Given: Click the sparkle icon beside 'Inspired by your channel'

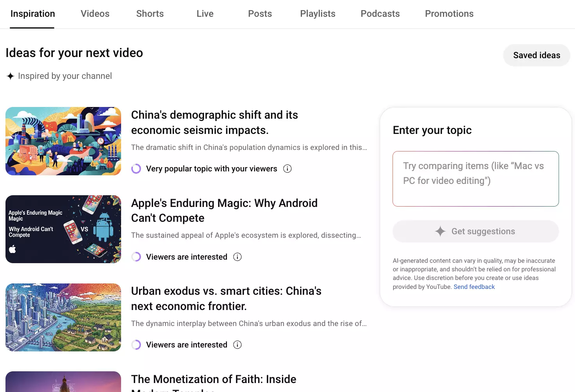Looking at the screenshot, I should tap(11, 76).
